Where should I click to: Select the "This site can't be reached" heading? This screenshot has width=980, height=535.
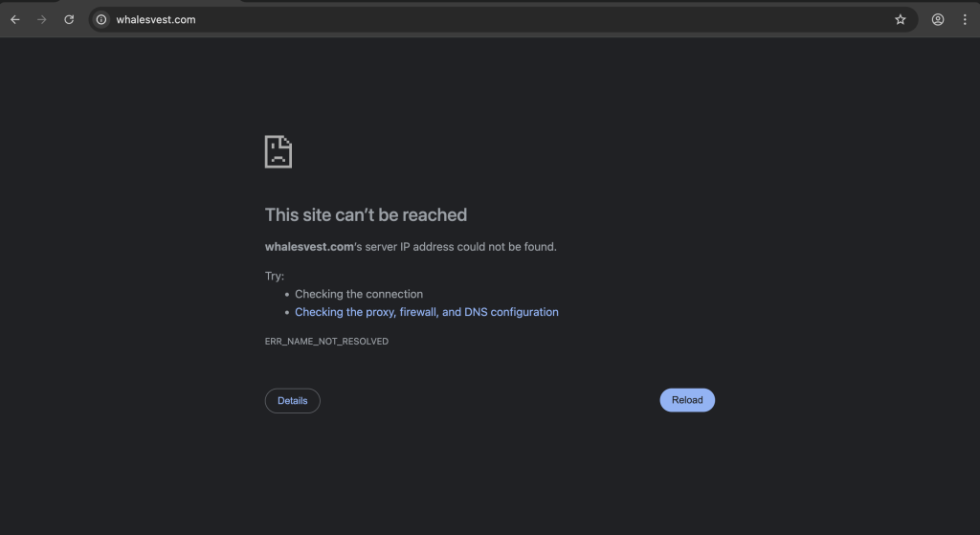(366, 214)
